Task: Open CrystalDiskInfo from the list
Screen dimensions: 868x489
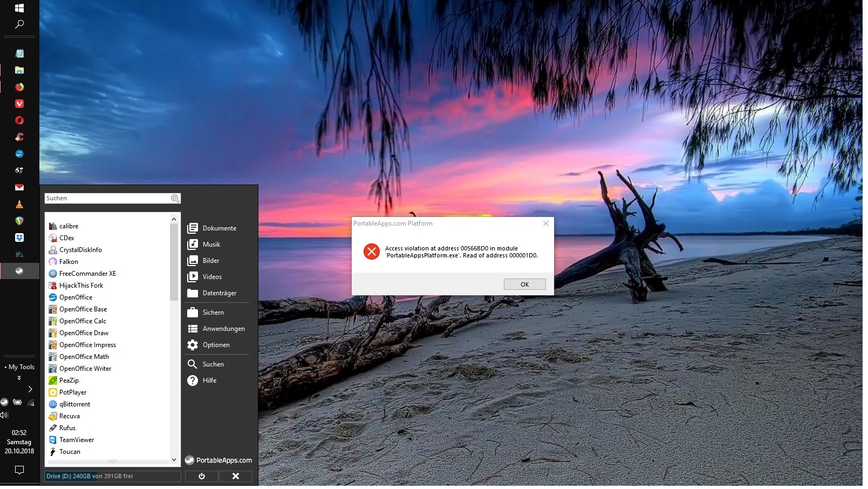Action: pos(80,250)
